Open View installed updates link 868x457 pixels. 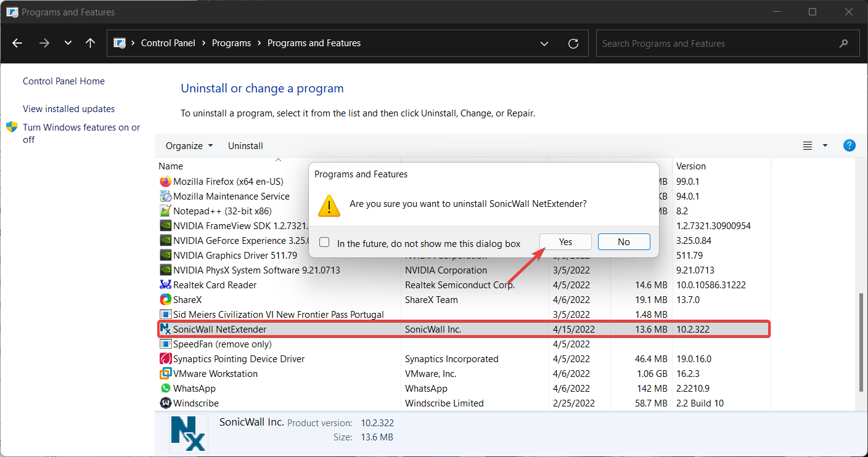pos(69,109)
